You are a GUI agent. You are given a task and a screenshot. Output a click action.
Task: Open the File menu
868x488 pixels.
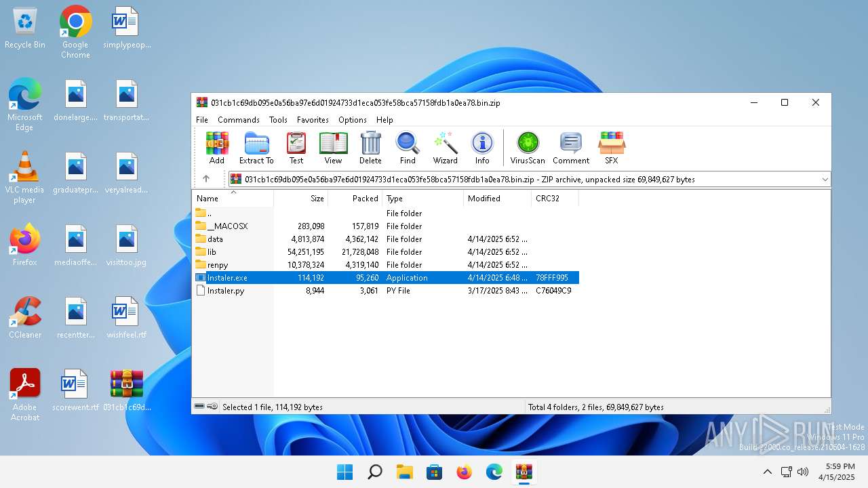tap(202, 119)
